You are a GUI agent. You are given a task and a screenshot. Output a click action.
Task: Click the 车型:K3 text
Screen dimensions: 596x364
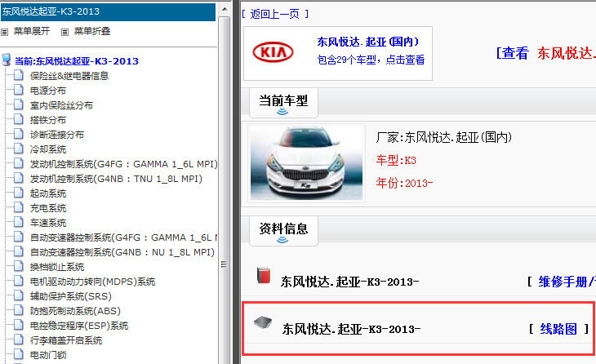tap(396, 160)
